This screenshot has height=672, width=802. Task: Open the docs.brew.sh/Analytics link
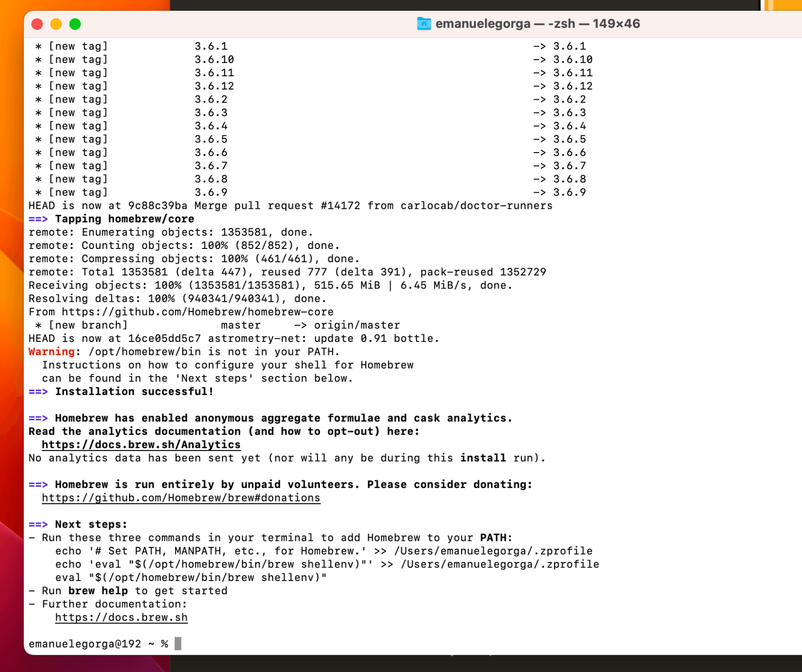pyautogui.click(x=141, y=445)
